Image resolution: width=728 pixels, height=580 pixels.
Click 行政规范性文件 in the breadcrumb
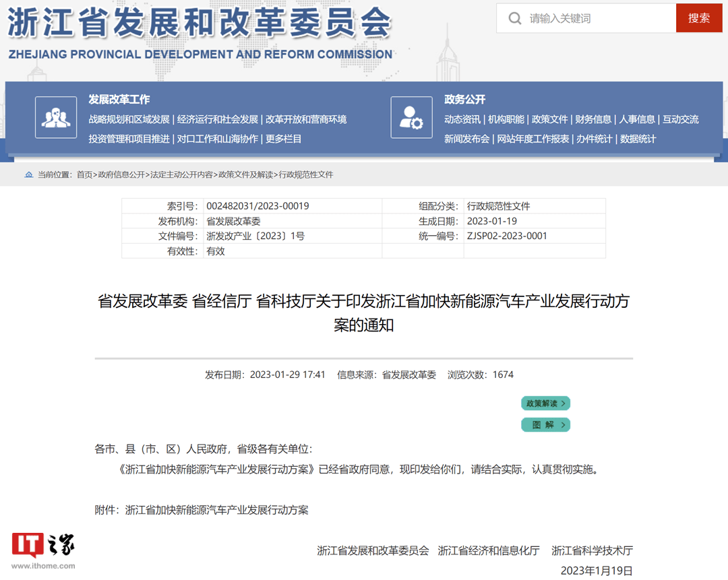pyautogui.click(x=306, y=174)
